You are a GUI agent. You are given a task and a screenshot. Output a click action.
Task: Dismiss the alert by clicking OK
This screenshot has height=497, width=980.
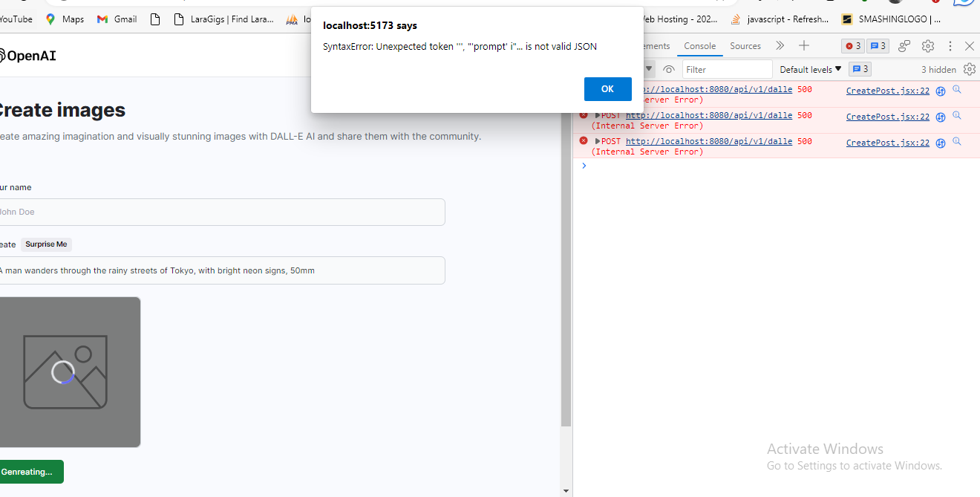[x=607, y=88]
